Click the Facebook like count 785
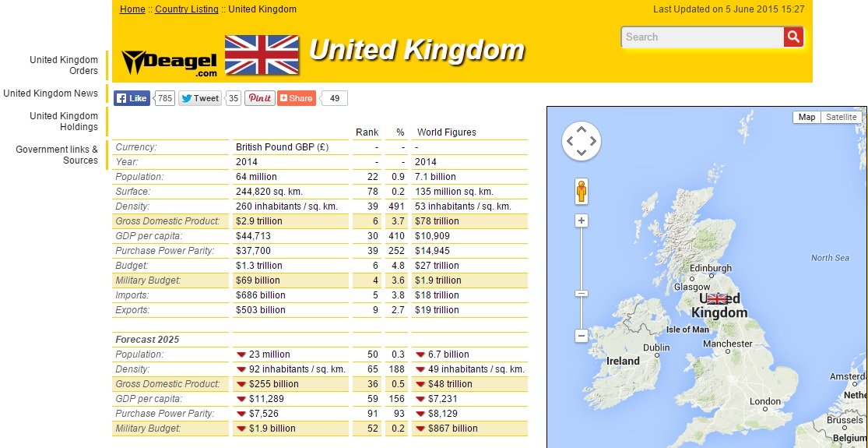Viewport: 868px width, 448px height. 165,98
